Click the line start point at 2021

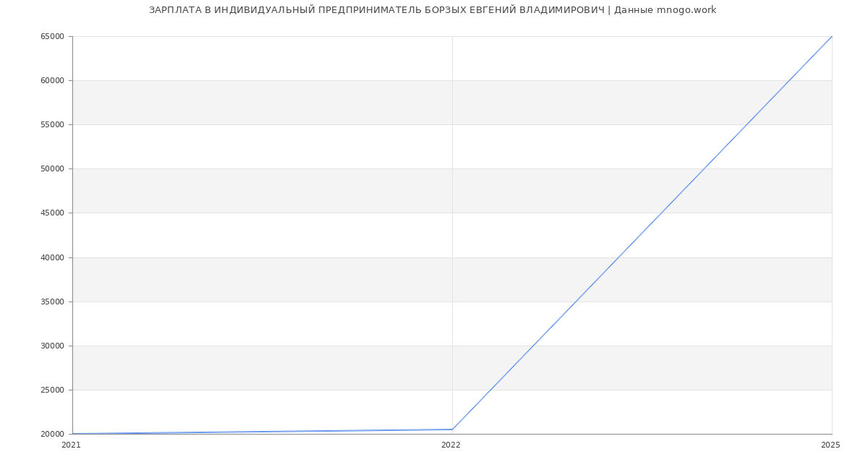(x=73, y=434)
